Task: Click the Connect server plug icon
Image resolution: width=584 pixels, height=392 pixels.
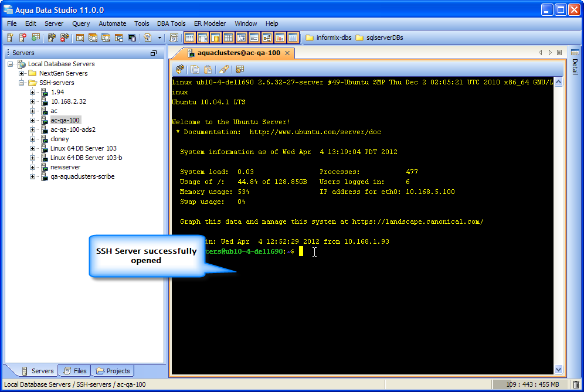Action: point(52,38)
